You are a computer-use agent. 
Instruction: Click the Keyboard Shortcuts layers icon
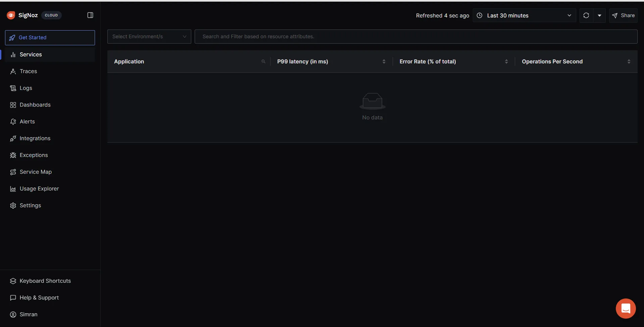[13, 281]
